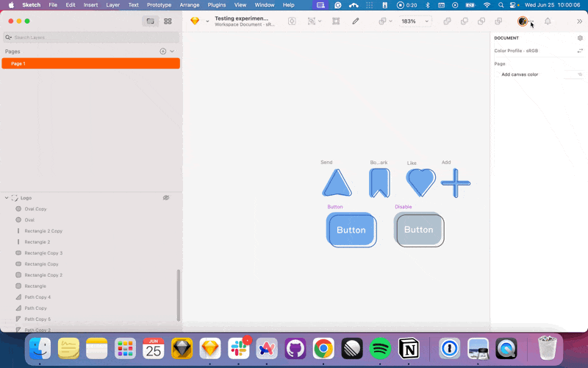Image resolution: width=588 pixels, height=368 pixels.
Task: Click the Color Profile swap arrows icon
Action: click(580, 51)
